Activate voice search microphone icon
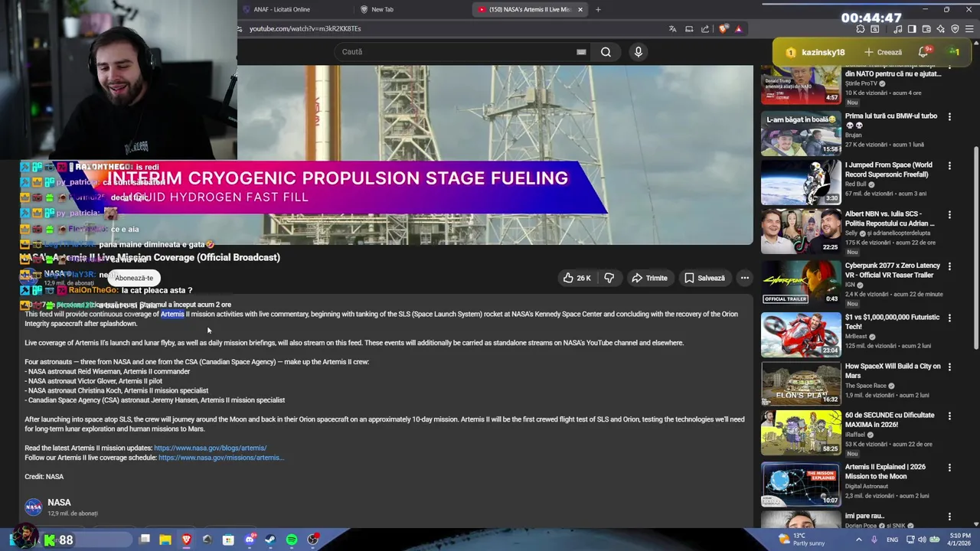 pyautogui.click(x=639, y=52)
